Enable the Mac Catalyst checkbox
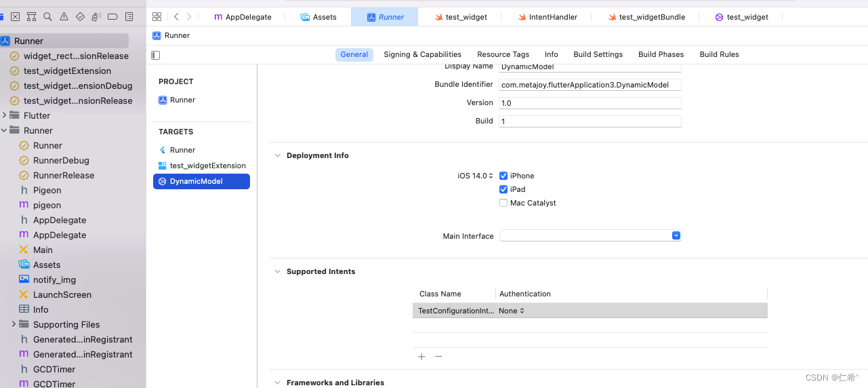The height and width of the screenshot is (388, 868). coord(503,203)
